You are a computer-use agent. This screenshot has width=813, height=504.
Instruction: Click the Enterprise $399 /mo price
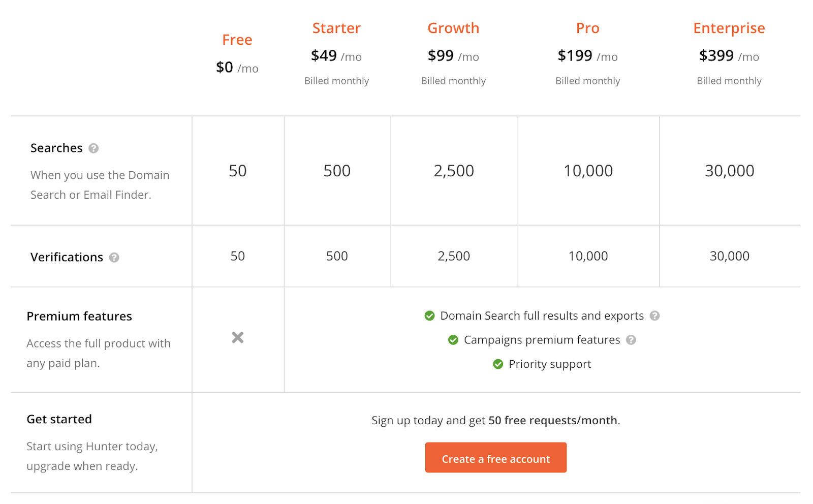pos(729,56)
